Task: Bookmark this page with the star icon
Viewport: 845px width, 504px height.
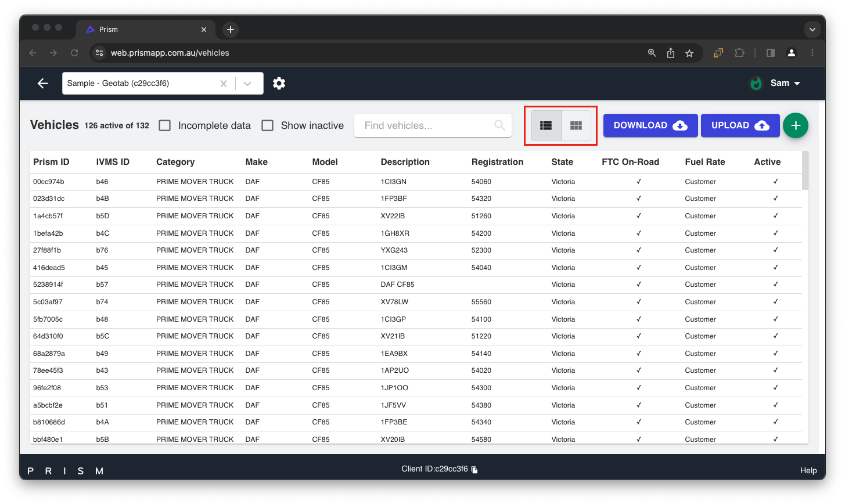Action: (689, 53)
